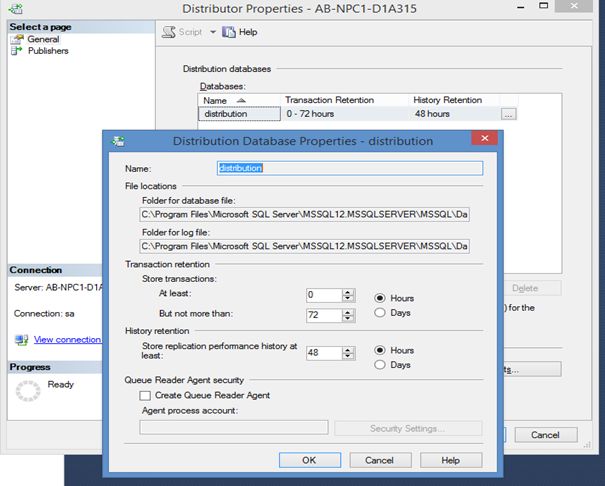Cancel the Distributor Properties window
The width and height of the screenshot is (605, 486).
(546, 435)
